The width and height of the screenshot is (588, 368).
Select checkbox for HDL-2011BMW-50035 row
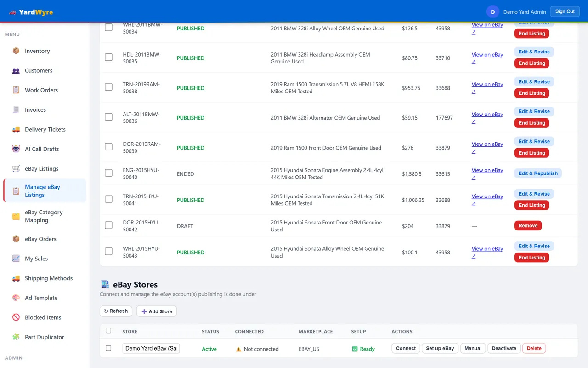[108, 57]
